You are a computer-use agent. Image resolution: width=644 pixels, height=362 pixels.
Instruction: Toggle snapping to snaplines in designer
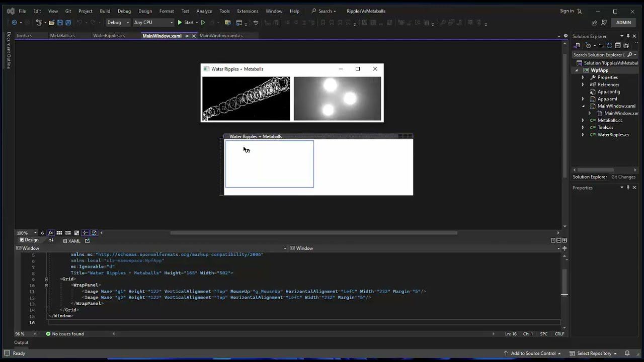[x=85, y=233]
